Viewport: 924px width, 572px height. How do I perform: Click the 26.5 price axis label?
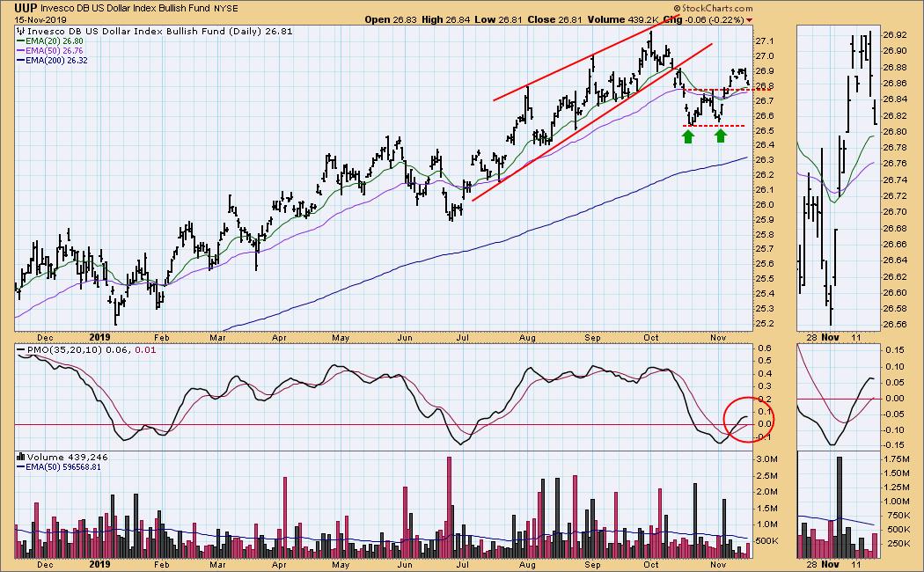point(764,131)
